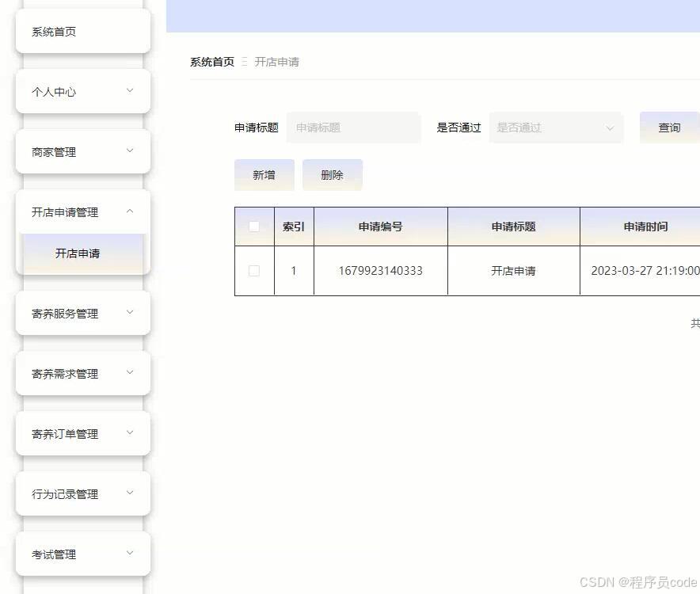Toggle the select-all checkbox in table header
This screenshot has width=700, height=594.
[254, 226]
